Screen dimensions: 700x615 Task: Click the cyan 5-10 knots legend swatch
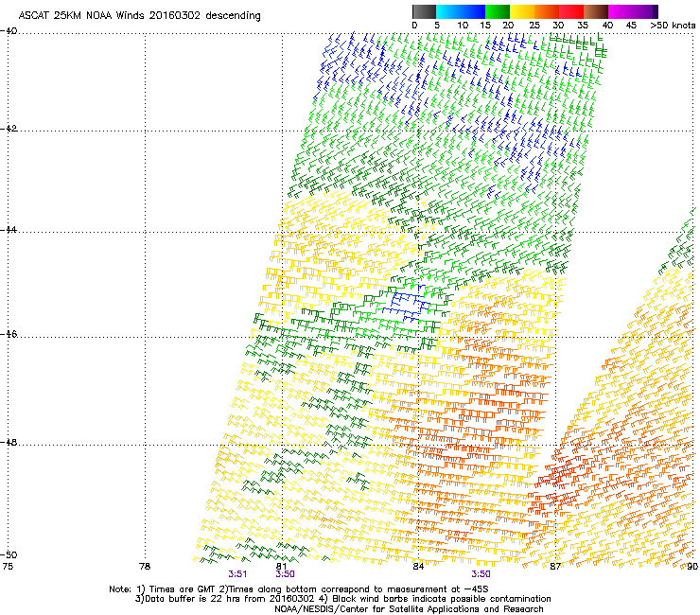[448, 11]
